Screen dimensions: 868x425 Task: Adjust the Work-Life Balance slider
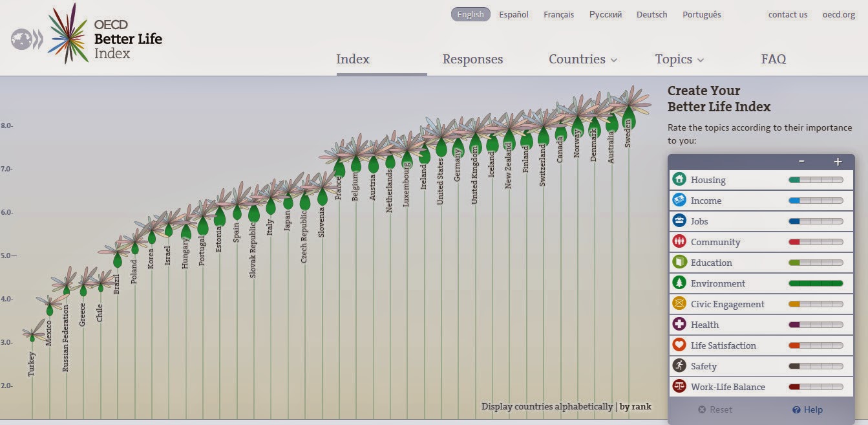(x=816, y=387)
